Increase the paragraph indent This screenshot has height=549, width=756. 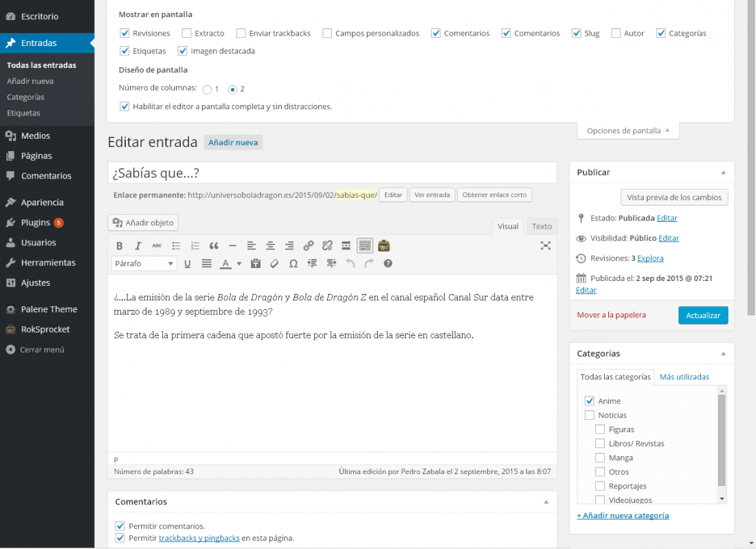tap(331, 264)
